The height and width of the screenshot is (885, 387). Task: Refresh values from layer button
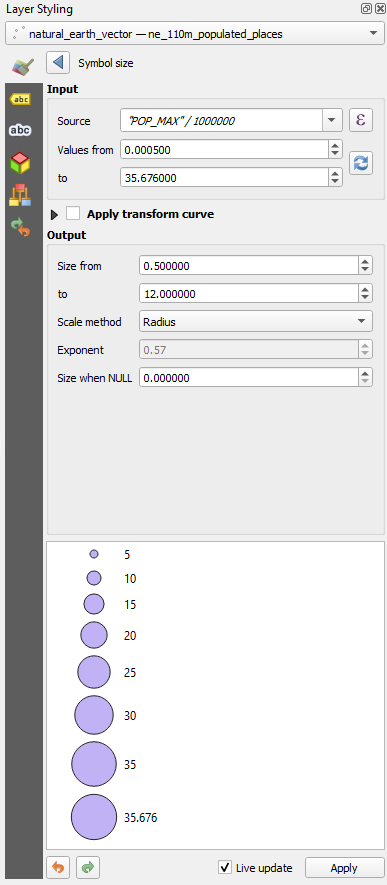[361, 163]
